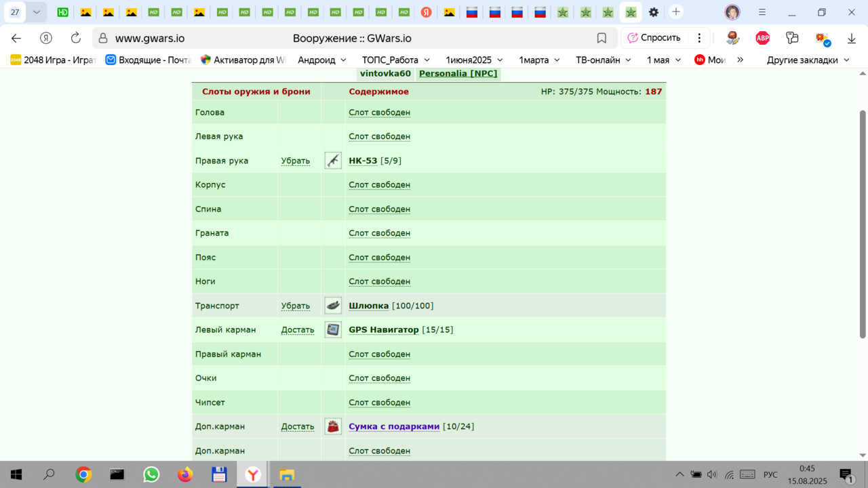This screenshot has width=868, height=488.
Task: Show more bookmarks with double chevron
Action: coord(740,60)
